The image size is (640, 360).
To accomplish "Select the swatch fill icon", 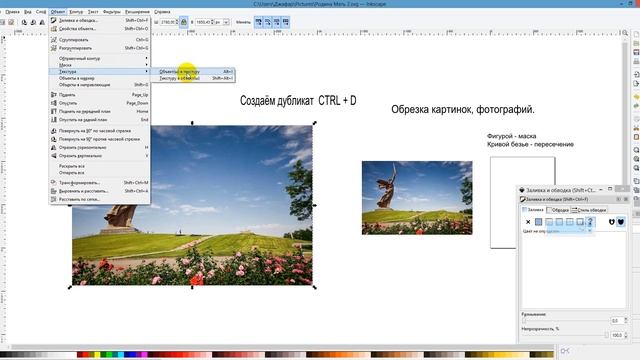I will 580,222.
